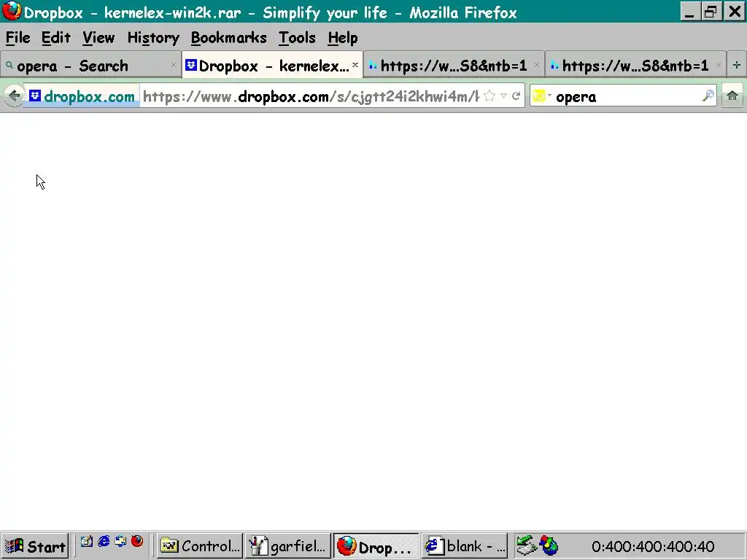Close the last https://w...S8&ntb=1 tab
The image size is (747, 560).
(719, 65)
